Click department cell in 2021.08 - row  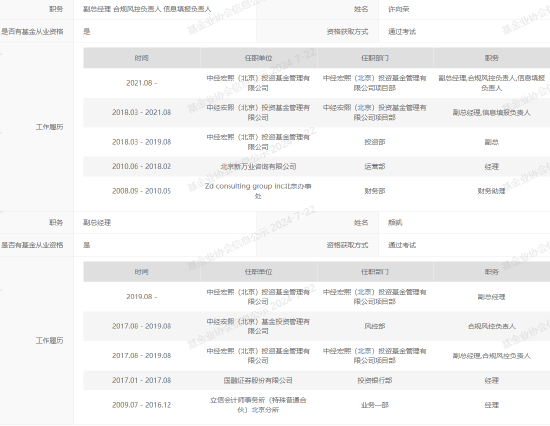pos(375,83)
